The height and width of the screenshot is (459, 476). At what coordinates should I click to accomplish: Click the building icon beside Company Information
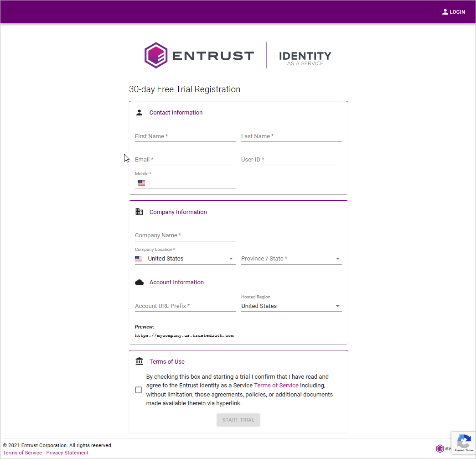(140, 212)
